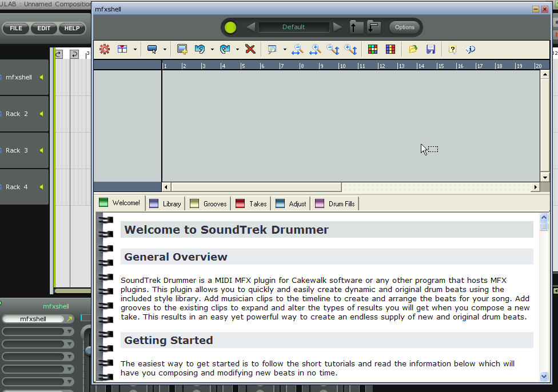The height and width of the screenshot is (392, 558).
Task: Open the Grooves tab
Action: (208, 204)
